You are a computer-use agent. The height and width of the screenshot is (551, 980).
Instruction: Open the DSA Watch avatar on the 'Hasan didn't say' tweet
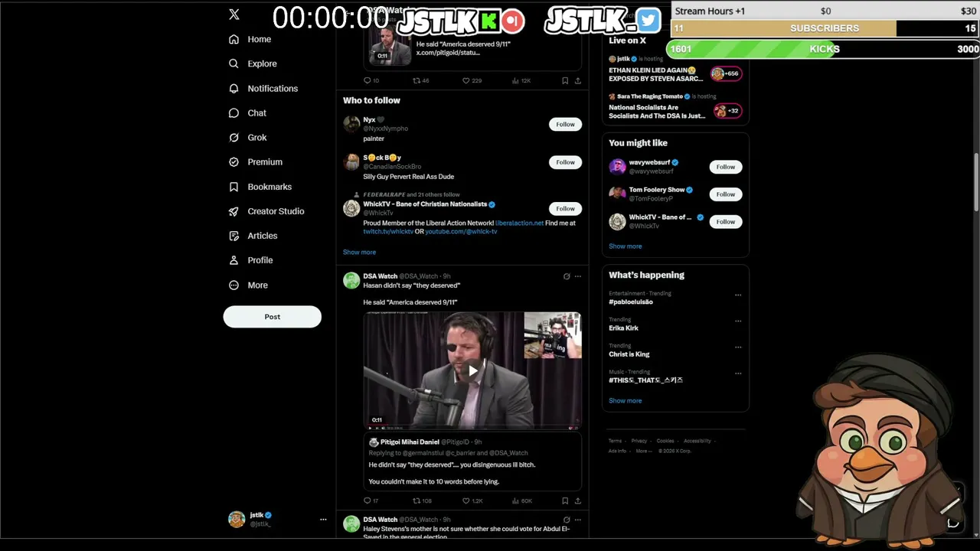tap(351, 280)
